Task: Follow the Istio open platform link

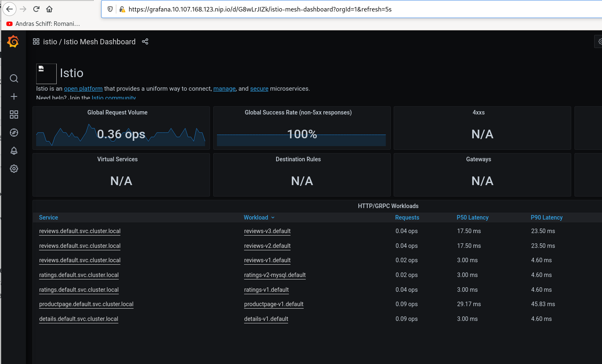Action: click(83, 88)
